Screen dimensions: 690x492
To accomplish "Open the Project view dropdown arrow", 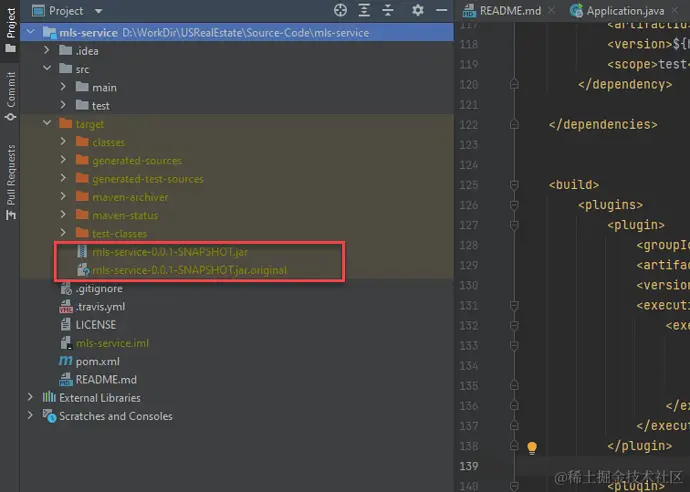I will [x=99, y=11].
